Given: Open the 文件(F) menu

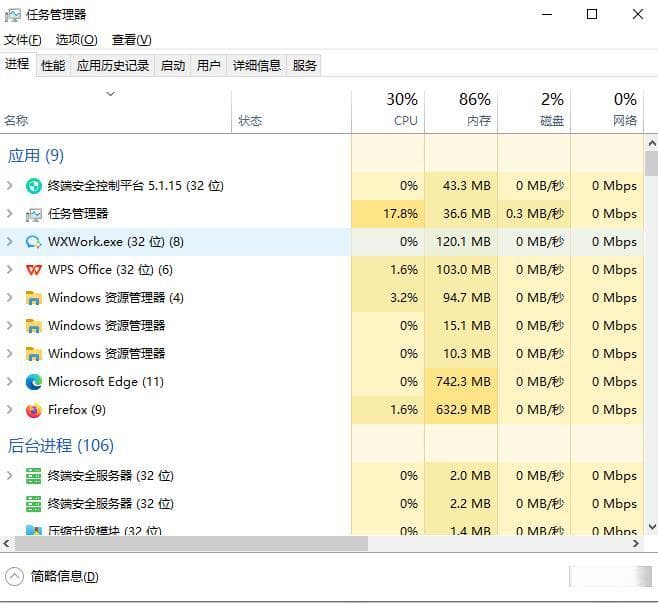Looking at the screenshot, I should point(23,40).
